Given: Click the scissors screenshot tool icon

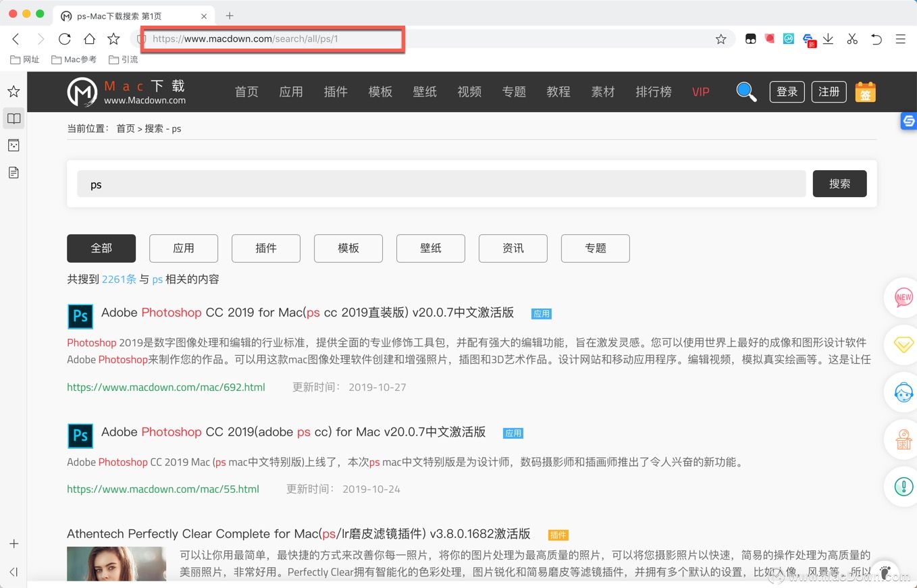Looking at the screenshot, I should click(852, 39).
